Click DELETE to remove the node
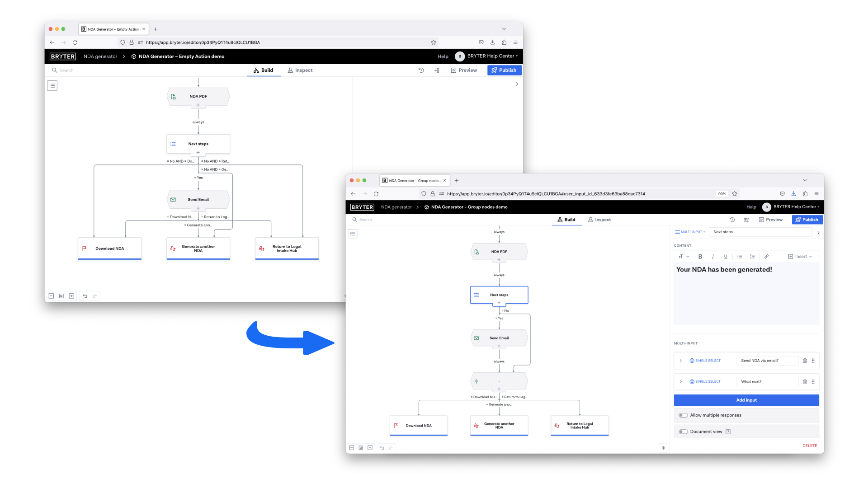868x488 pixels. [810, 446]
